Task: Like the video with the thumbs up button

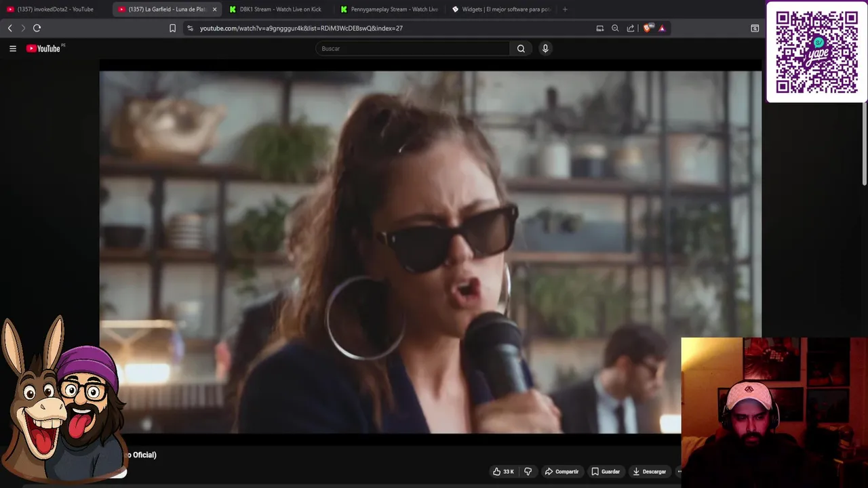Action: pyautogui.click(x=503, y=472)
